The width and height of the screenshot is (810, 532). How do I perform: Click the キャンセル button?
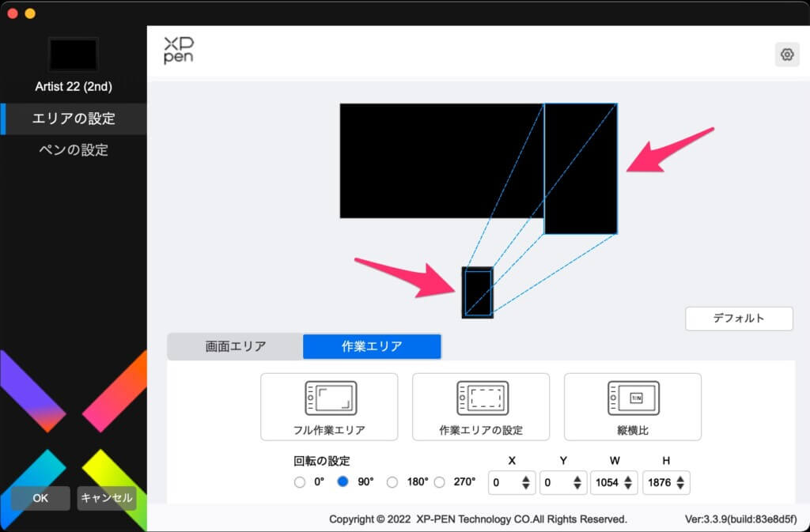(x=106, y=498)
